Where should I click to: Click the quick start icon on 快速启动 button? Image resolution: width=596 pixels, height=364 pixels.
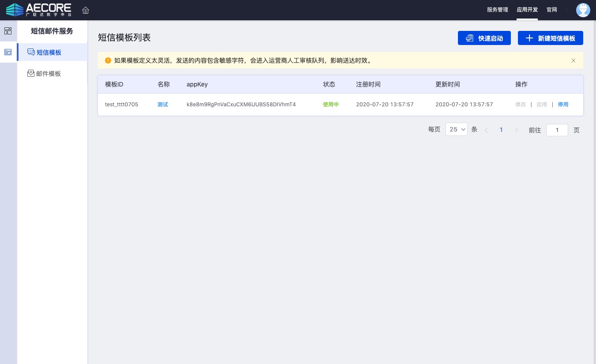tap(469, 38)
